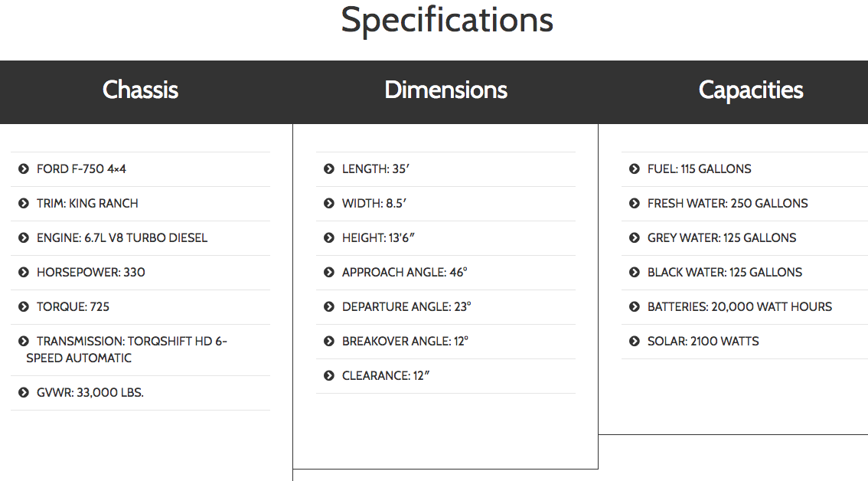This screenshot has width=868, height=481.
Task: Click the arrow icon next to CLEARANCE: 12″
Action: click(x=329, y=376)
